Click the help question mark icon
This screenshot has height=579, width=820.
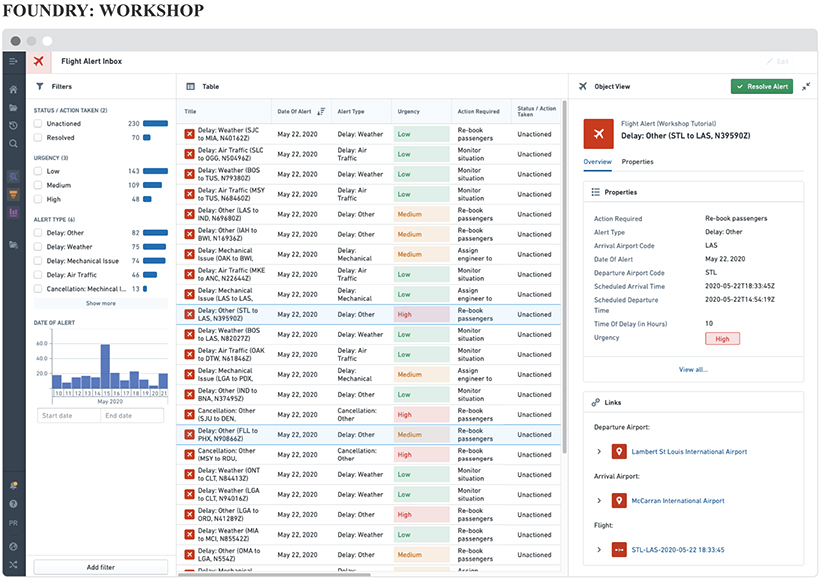[x=13, y=504]
